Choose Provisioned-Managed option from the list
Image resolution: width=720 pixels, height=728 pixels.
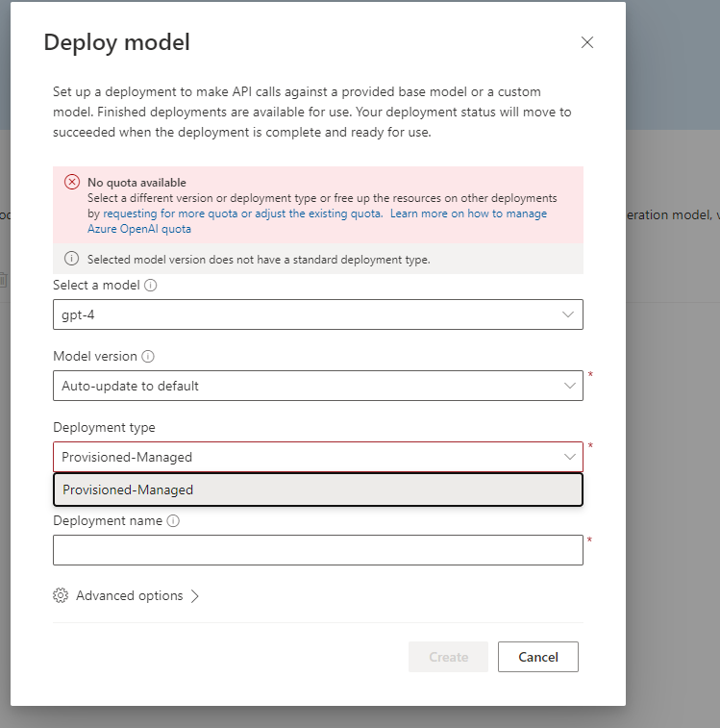click(318, 490)
